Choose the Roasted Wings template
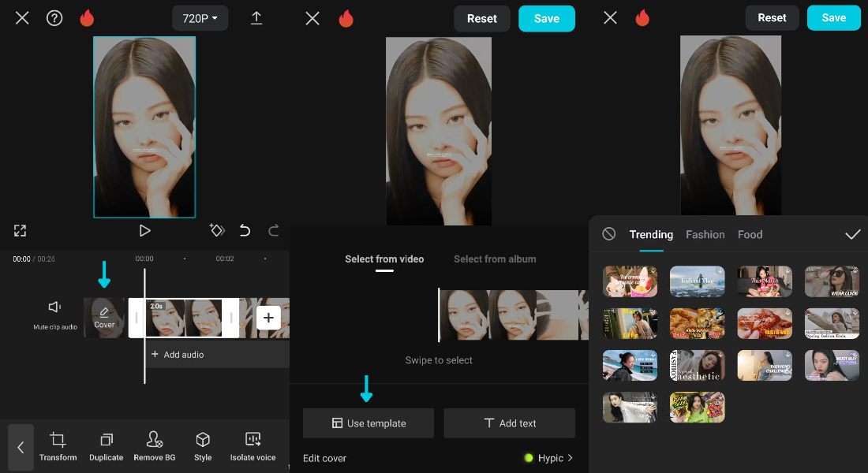The width and height of the screenshot is (868, 473). click(765, 323)
